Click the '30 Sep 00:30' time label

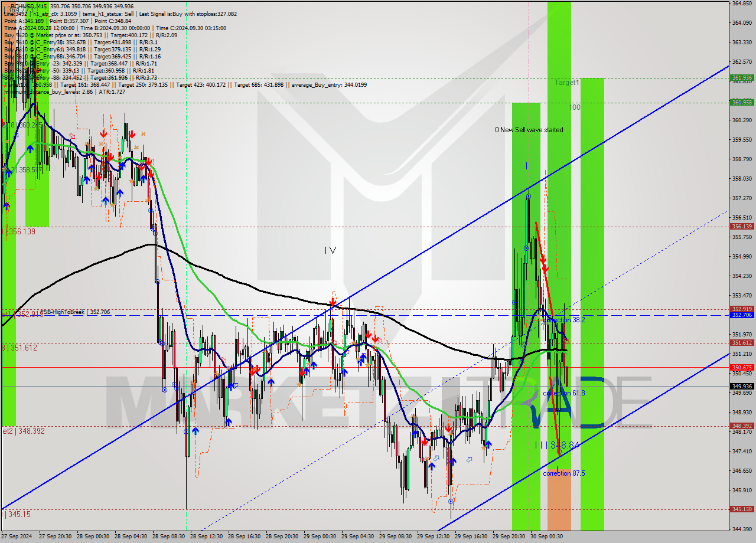[546, 537]
